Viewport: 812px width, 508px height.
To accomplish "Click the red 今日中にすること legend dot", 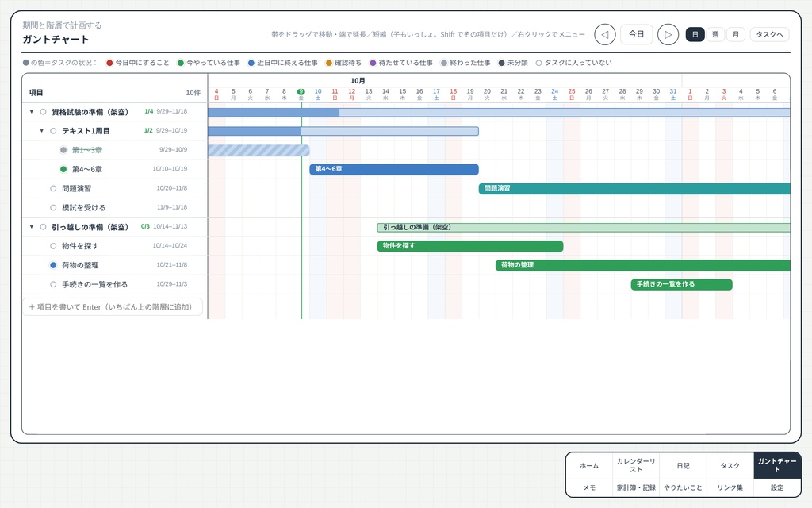I will point(109,63).
